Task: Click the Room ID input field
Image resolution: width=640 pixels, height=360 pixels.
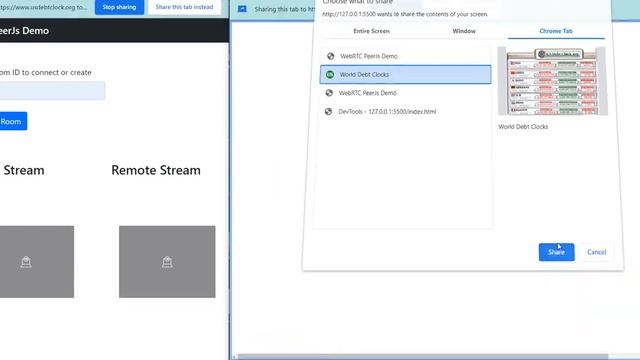Action: click(x=52, y=91)
